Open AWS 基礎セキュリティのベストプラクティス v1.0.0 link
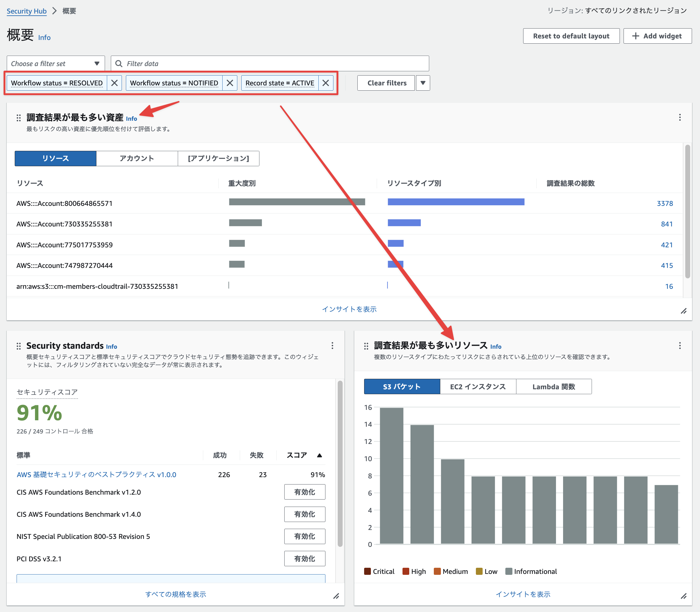 coord(97,475)
